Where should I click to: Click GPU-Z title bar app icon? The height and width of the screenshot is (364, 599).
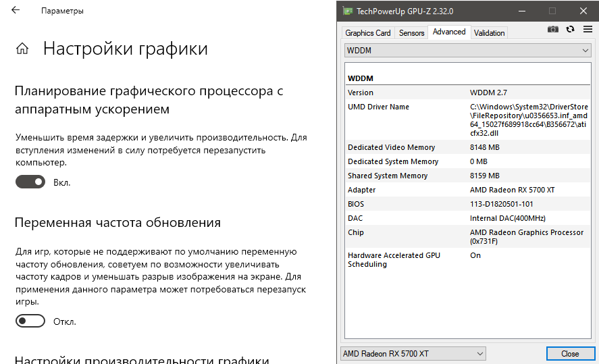coord(347,11)
